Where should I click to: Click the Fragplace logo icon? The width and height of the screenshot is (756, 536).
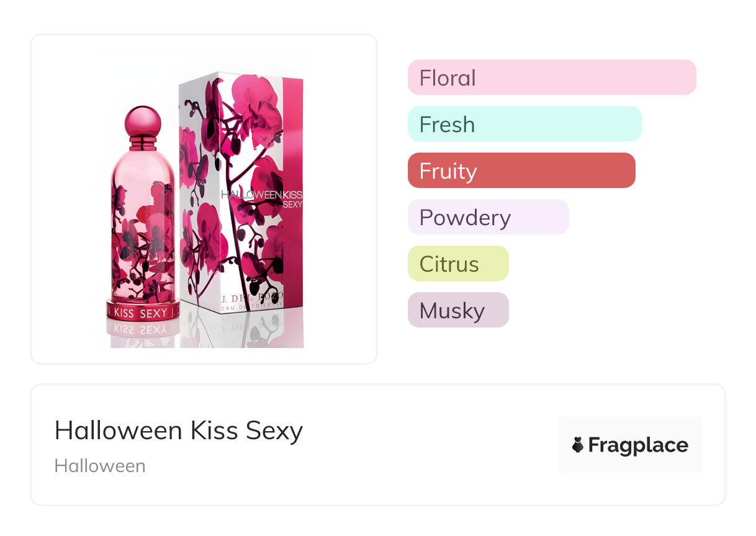(578, 445)
